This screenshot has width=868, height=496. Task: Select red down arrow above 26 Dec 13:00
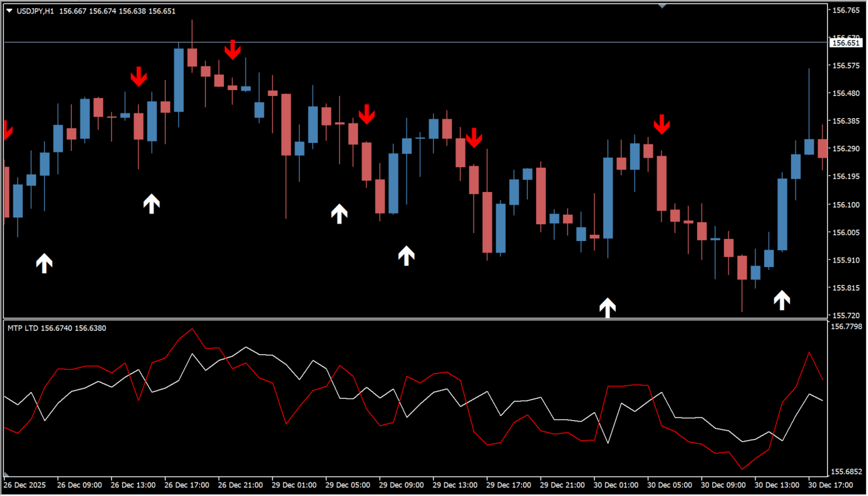[138, 77]
